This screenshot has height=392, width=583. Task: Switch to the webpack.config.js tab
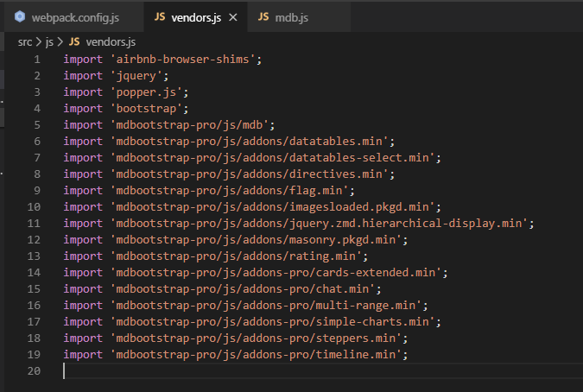pyautogui.click(x=74, y=17)
